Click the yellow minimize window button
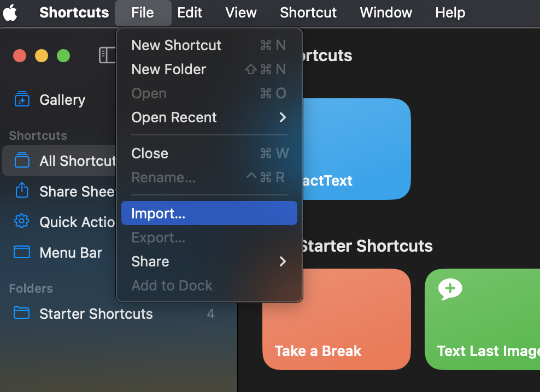The image size is (540, 392). pyautogui.click(x=42, y=55)
